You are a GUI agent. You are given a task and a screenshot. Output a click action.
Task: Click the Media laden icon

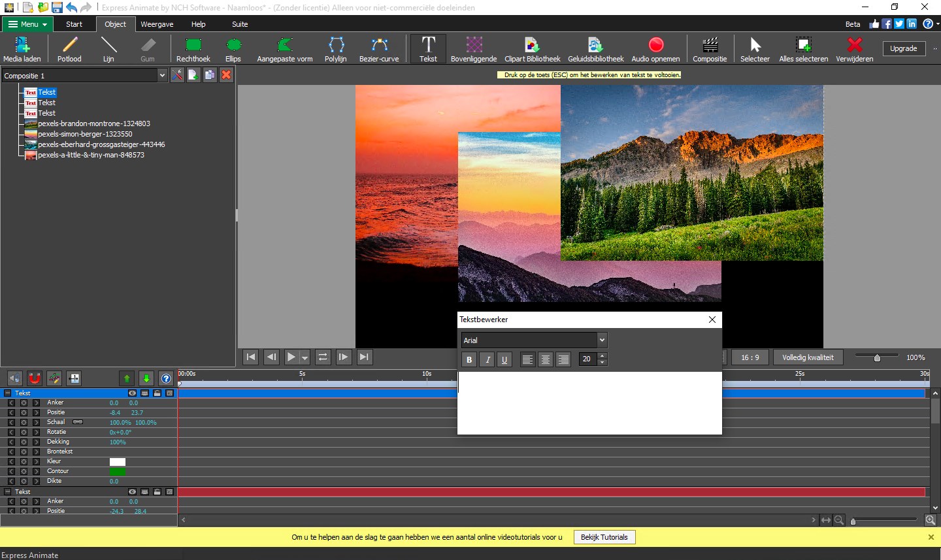tap(22, 49)
